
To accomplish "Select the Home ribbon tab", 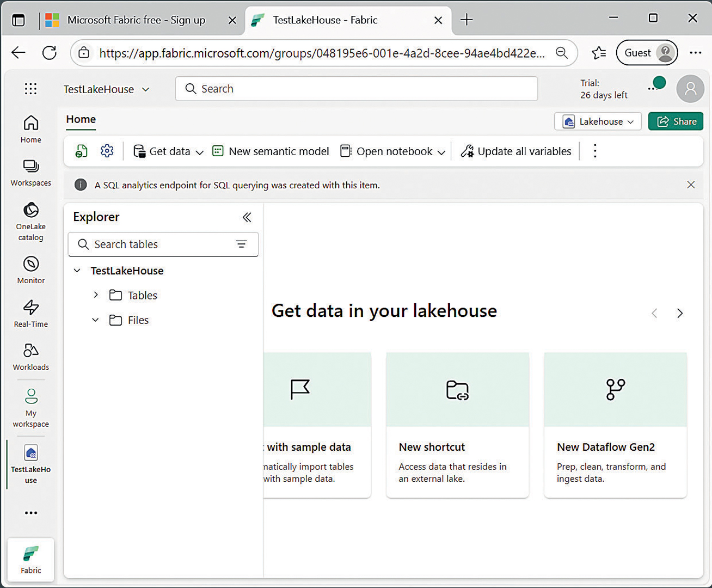I will (81, 119).
